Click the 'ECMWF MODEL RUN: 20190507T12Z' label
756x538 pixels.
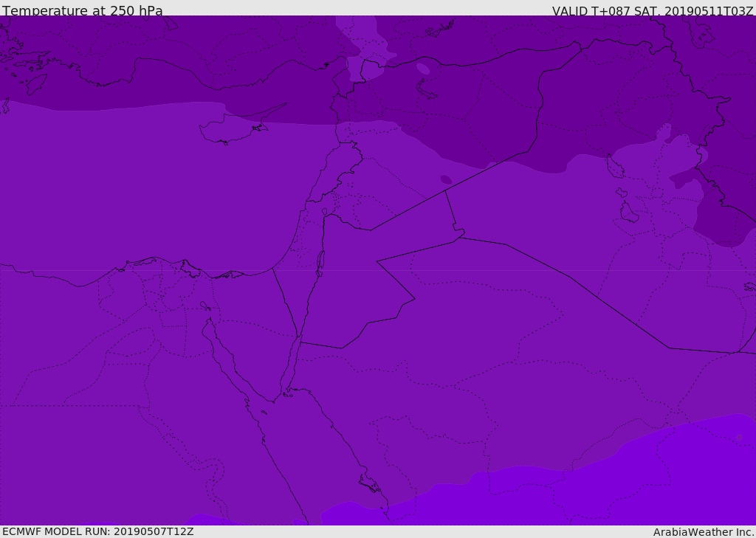pyautogui.click(x=98, y=531)
